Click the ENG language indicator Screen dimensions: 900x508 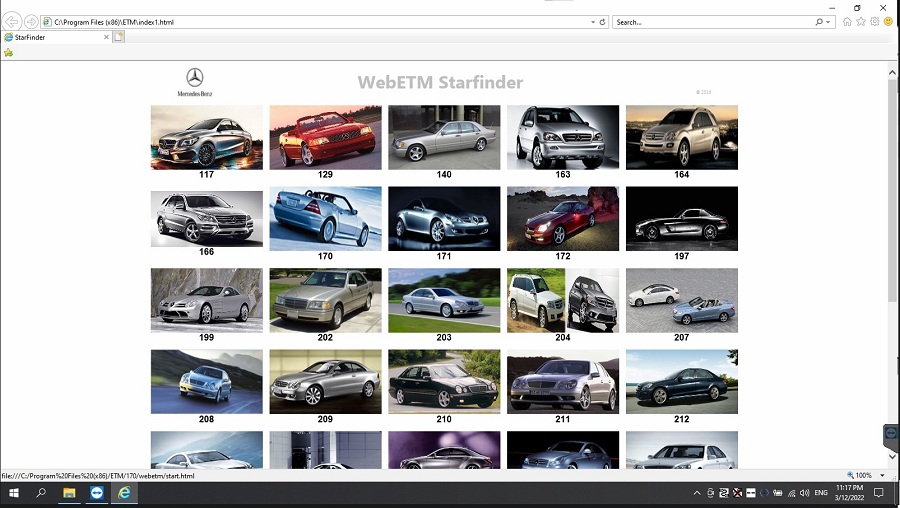pyautogui.click(x=821, y=493)
